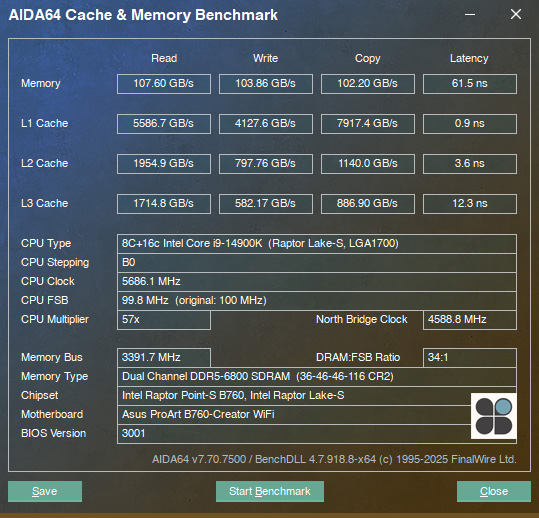The height and width of the screenshot is (518, 539).
Task: Click Motherboard Asus ProArt B760-Creator field
Action: point(317,415)
